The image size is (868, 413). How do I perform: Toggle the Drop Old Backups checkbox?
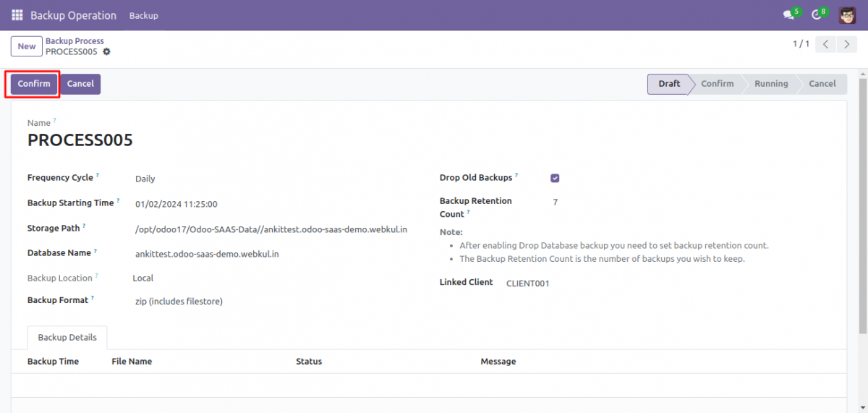(x=555, y=178)
